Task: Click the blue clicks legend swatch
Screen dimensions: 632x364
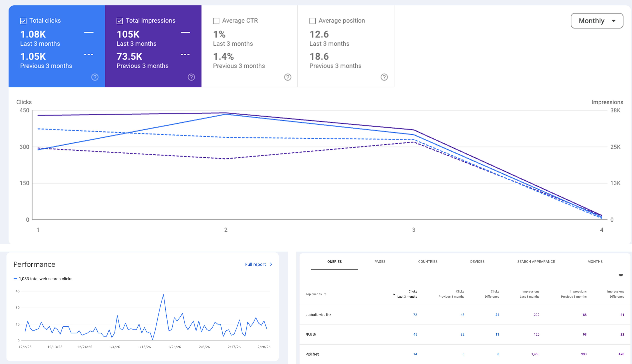Action: pyautogui.click(x=16, y=278)
